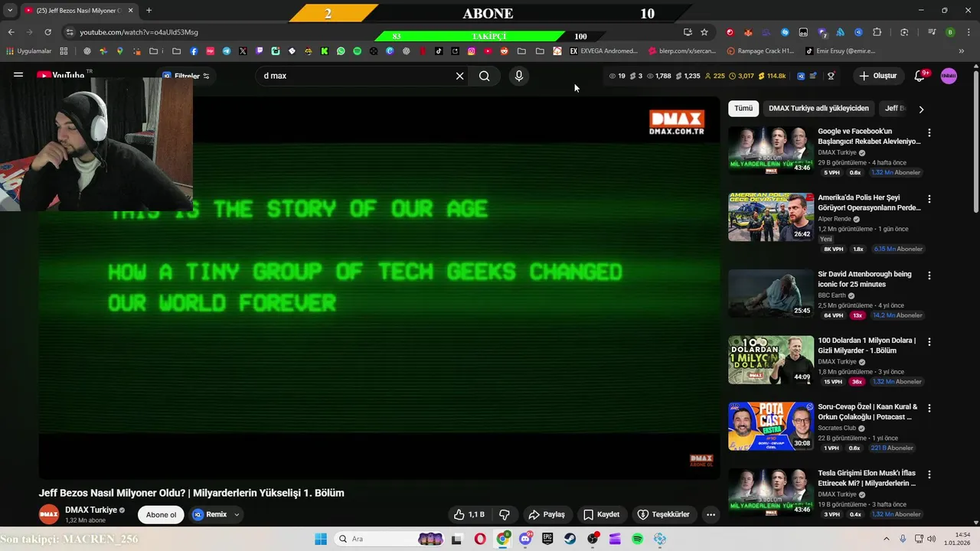The height and width of the screenshot is (551, 980).
Task: Click the Teşekkürler thanks button
Action: point(664,514)
